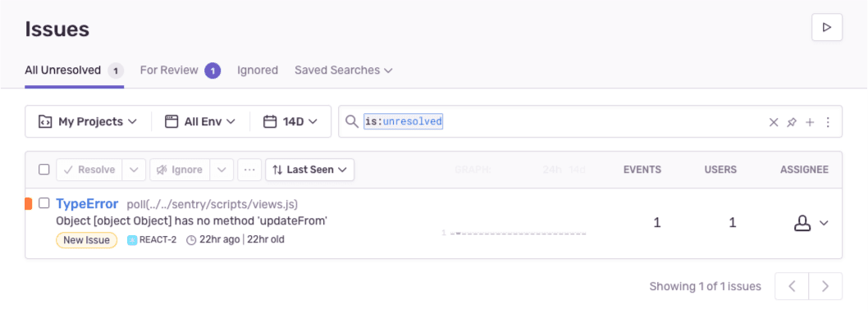Toggle the select all issues checkbox
Image resolution: width=868 pixels, height=313 pixels.
[43, 170]
